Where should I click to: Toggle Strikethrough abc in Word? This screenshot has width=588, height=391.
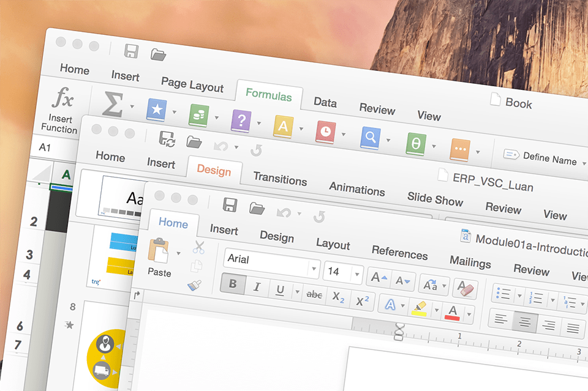[x=314, y=295]
